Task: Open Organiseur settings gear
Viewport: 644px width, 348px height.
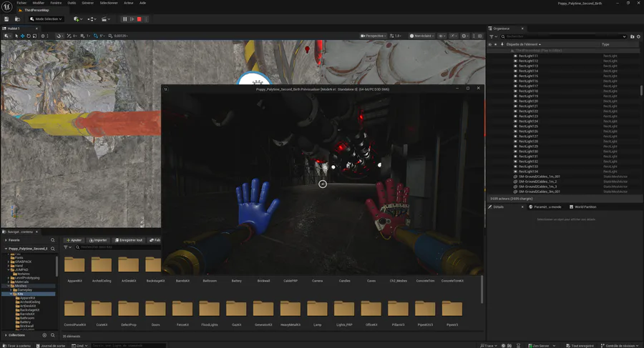Action: click(x=638, y=36)
